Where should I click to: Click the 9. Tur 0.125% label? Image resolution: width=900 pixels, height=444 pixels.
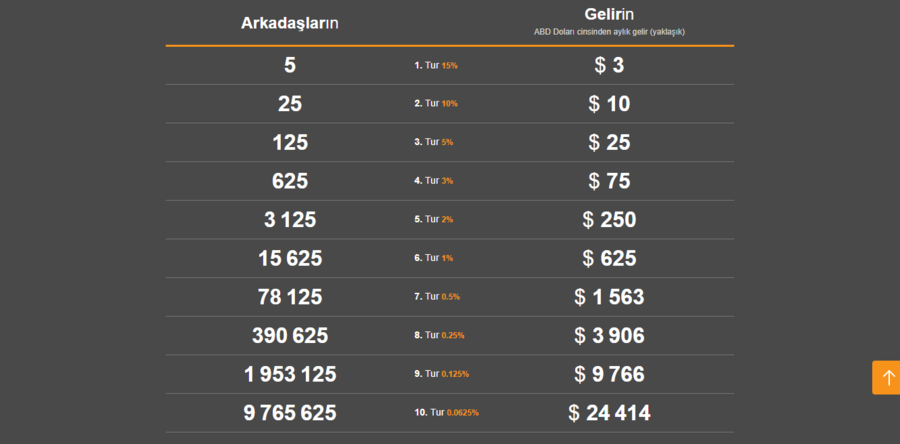(x=441, y=374)
